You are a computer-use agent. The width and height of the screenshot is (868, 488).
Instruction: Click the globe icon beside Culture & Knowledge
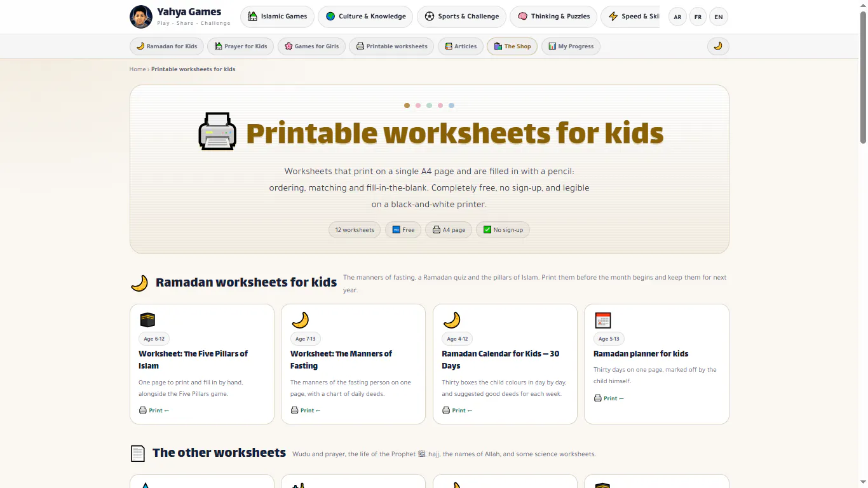(x=330, y=17)
